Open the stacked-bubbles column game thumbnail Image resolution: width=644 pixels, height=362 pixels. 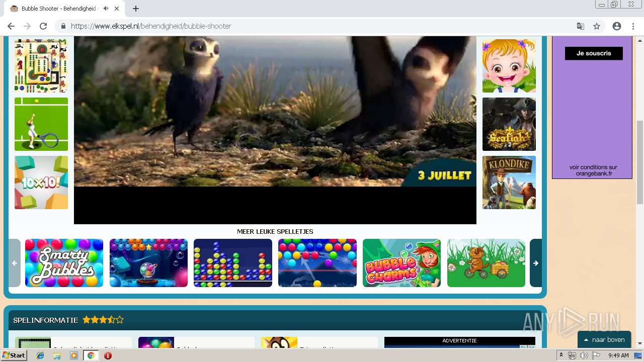pyautogui.click(x=233, y=263)
